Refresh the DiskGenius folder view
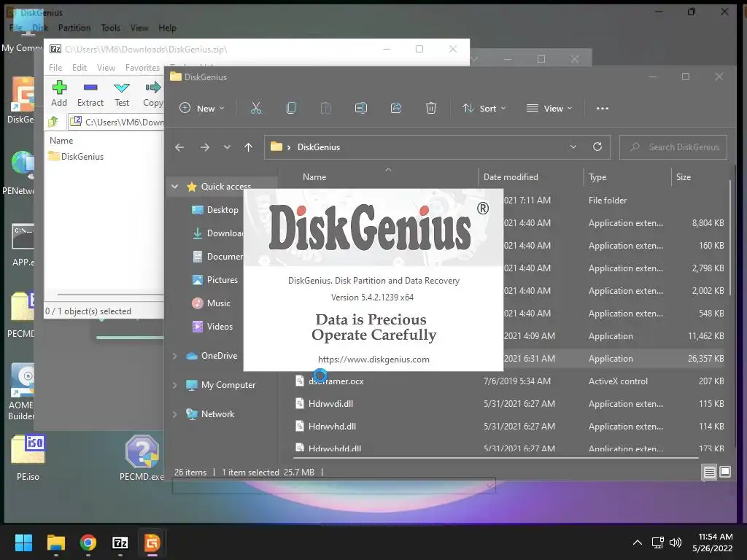747x560 pixels. (x=597, y=147)
